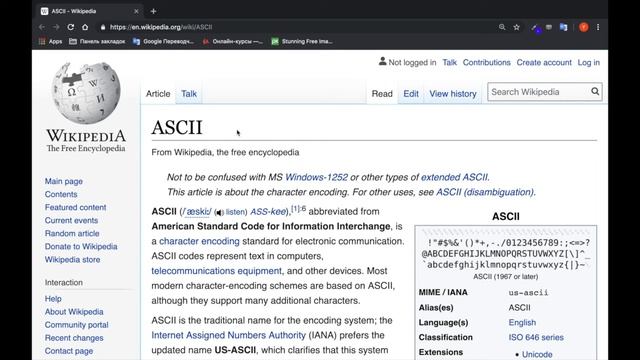Go back with the browser back arrow
Screen dimensions: 640x360
[x=42, y=27]
